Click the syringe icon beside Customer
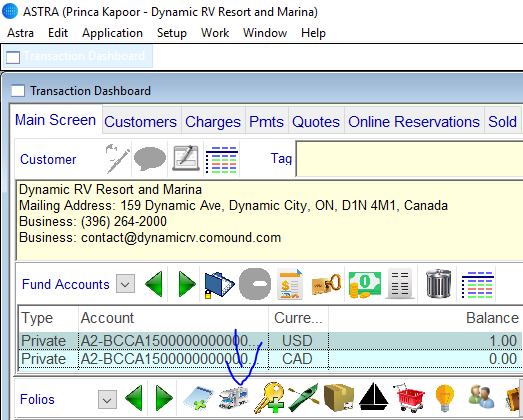 point(117,159)
